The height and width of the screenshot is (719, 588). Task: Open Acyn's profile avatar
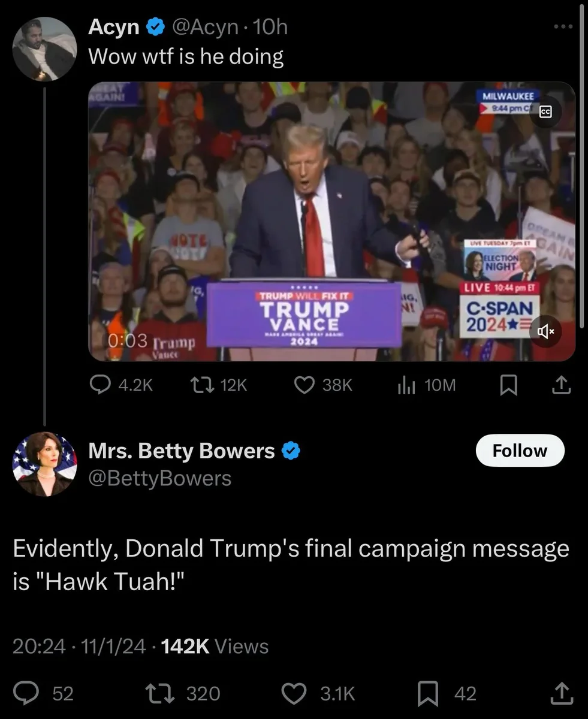[x=44, y=49]
